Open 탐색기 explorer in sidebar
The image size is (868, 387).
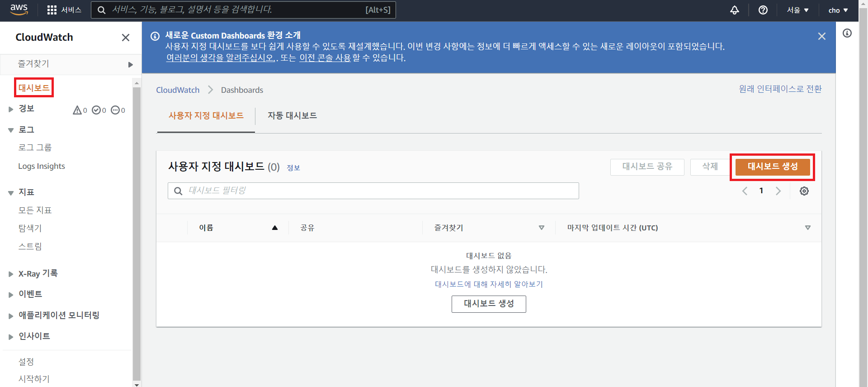(x=30, y=228)
